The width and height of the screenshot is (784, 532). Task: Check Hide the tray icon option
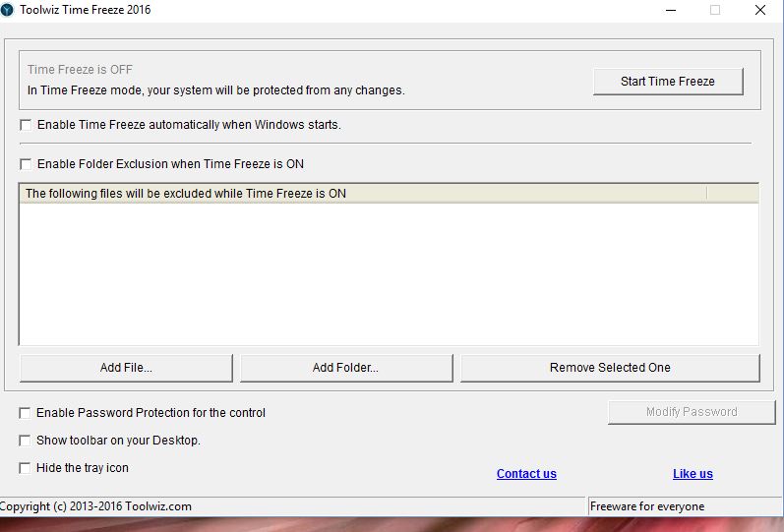[25, 467]
